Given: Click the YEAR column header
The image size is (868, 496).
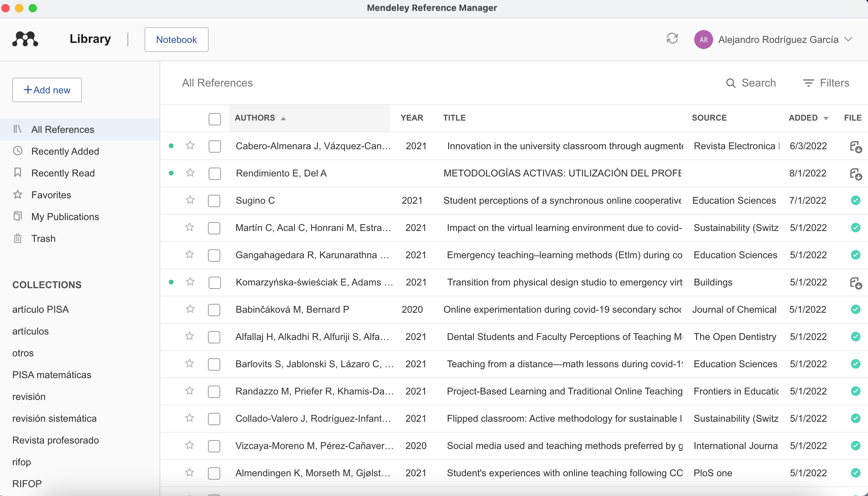Looking at the screenshot, I should [x=412, y=118].
